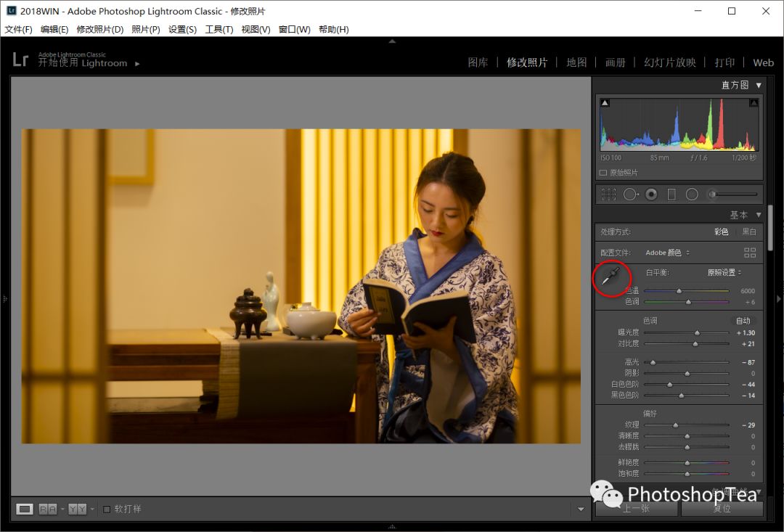The height and width of the screenshot is (532, 784).
Task: Open dropdown arrow beside YY view button
Action: [x=92, y=509]
